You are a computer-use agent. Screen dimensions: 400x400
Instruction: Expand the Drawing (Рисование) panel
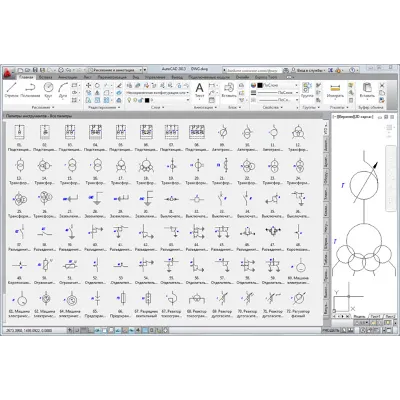43,107
